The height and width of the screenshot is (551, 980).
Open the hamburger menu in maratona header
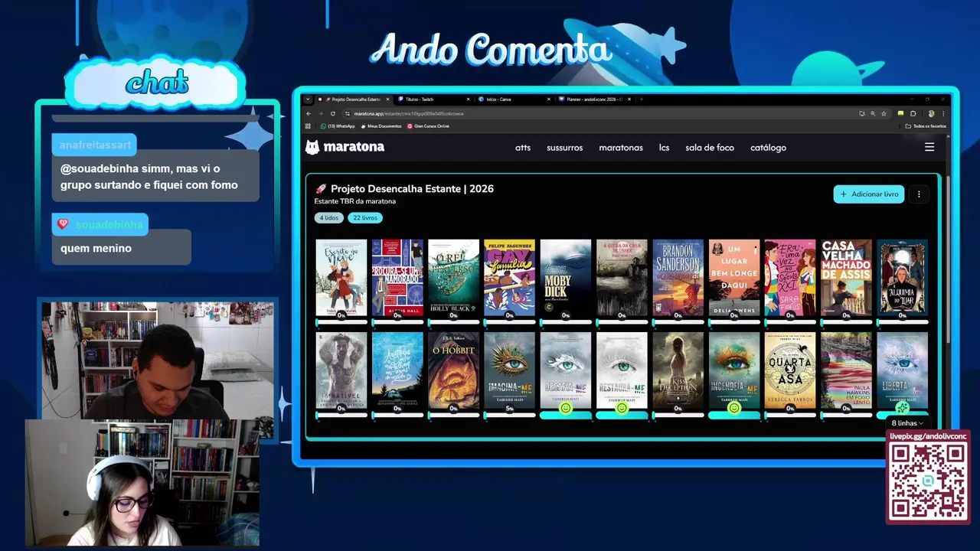coord(929,148)
